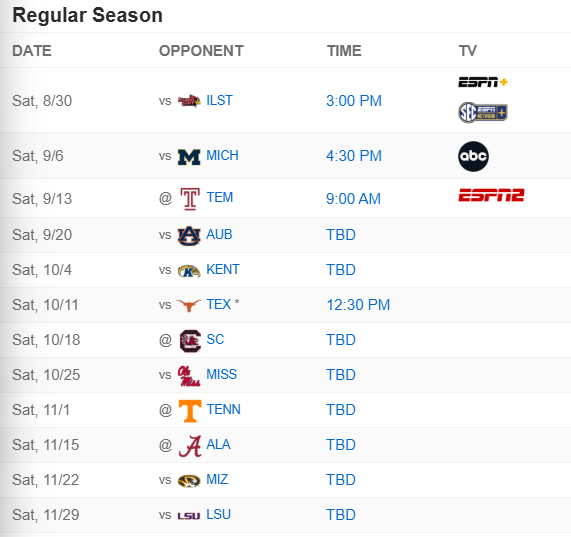This screenshot has height=537, width=571.
Task: Click the 4:30 PM game time link
Action: pyautogui.click(x=354, y=156)
